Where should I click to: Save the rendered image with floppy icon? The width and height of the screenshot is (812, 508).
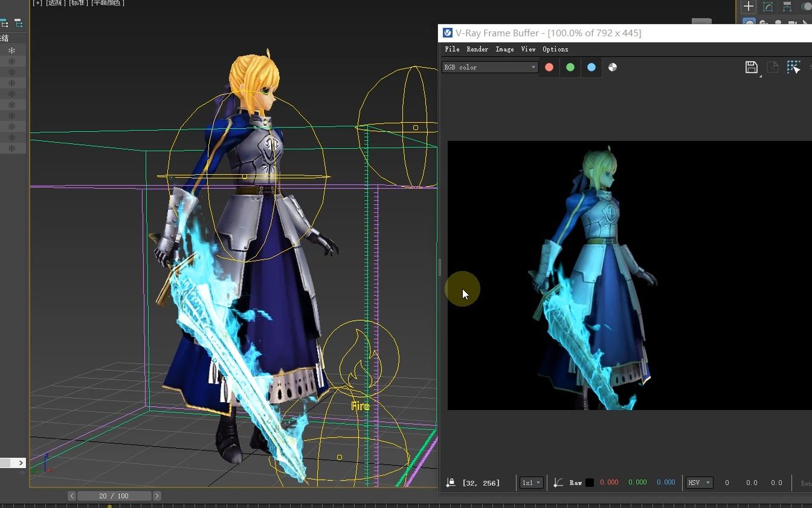(x=752, y=67)
